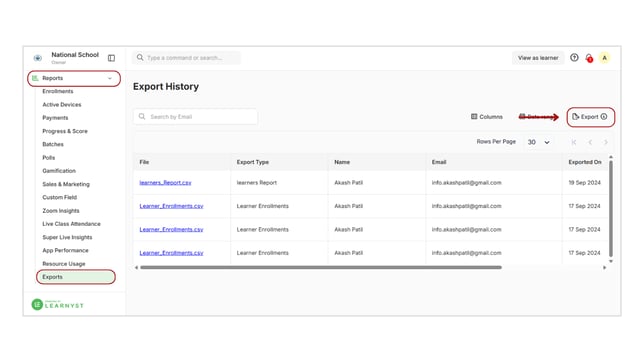Open Resource Usage report

pyautogui.click(x=64, y=264)
